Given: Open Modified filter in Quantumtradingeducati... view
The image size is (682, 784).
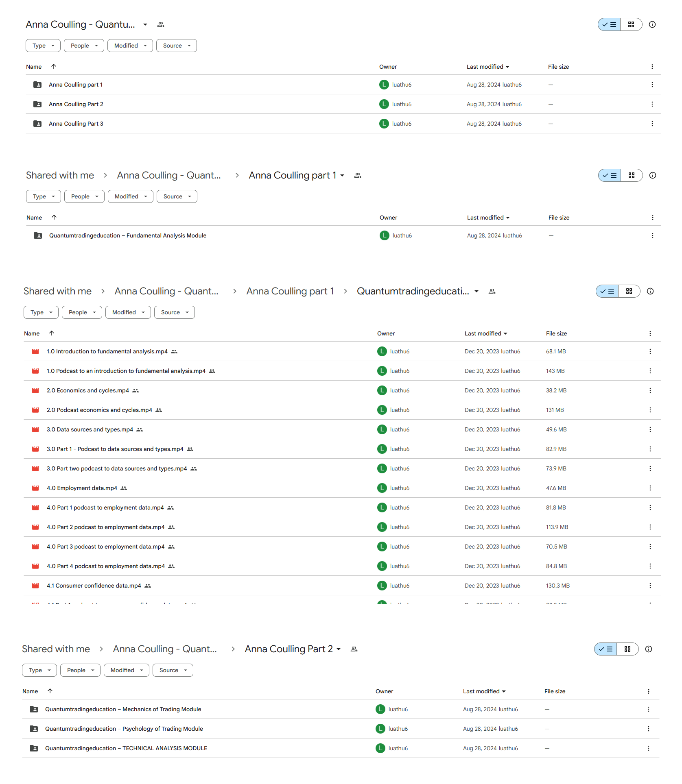Looking at the screenshot, I should 128,312.
